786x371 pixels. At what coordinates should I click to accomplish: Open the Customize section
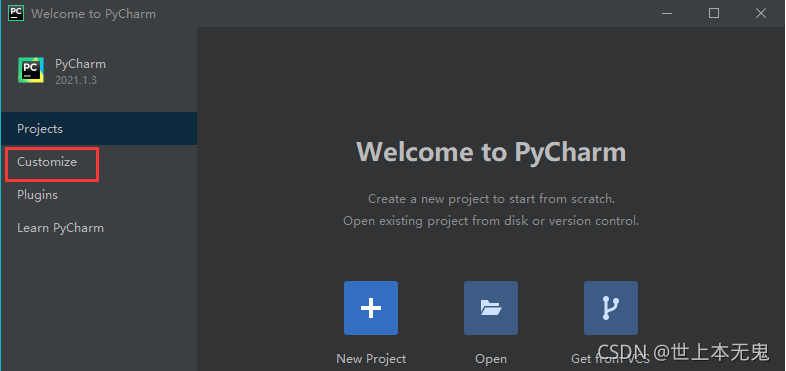pos(99,162)
